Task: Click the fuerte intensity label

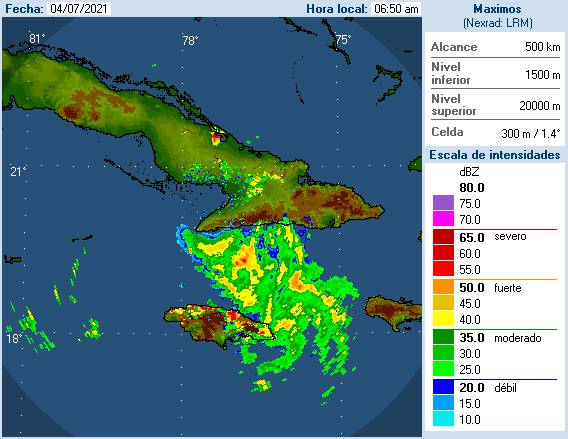Action: pyautogui.click(x=508, y=288)
